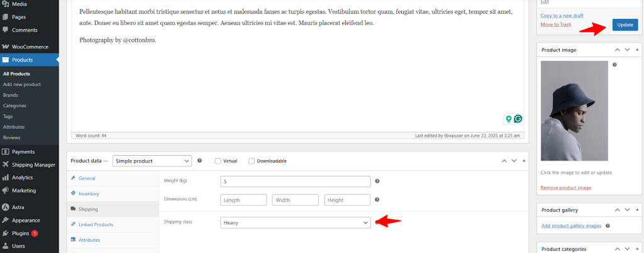The width and height of the screenshot is (644, 253).
Task: Click help icon next to product type dropdown
Action: (x=199, y=161)
